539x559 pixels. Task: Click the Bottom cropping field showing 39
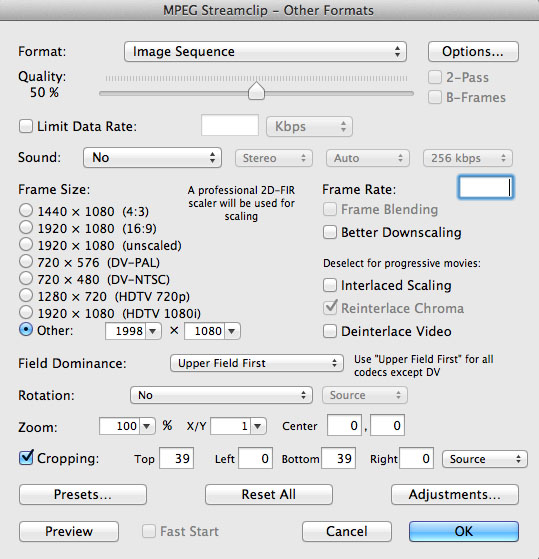[x=338, y=458]
